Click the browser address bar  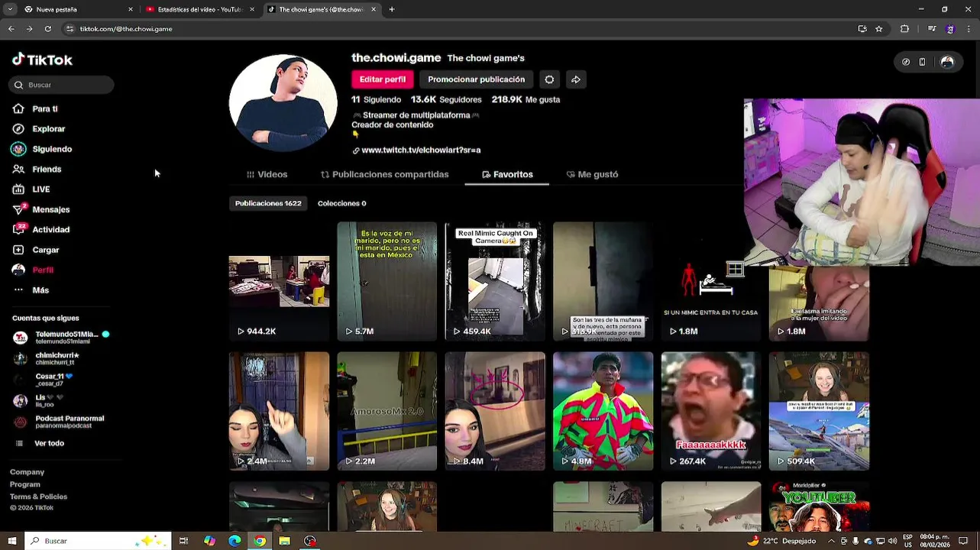pos(458,29)
